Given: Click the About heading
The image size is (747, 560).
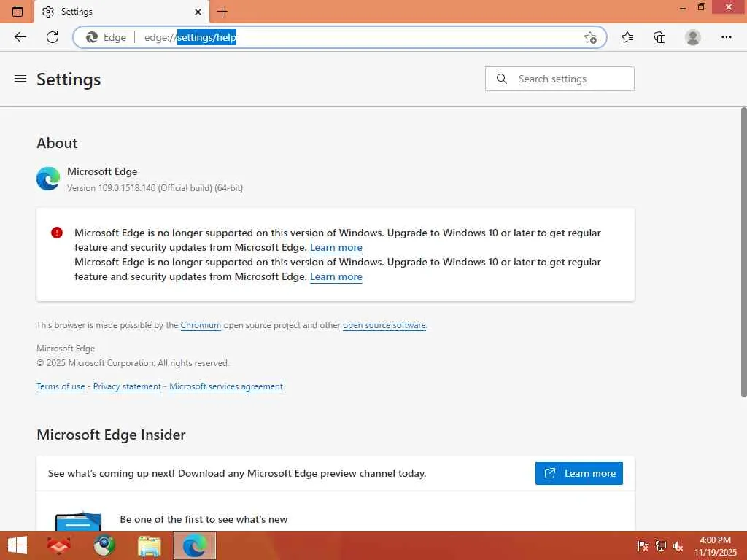Looking at the screenshot, I should point(57,143).
